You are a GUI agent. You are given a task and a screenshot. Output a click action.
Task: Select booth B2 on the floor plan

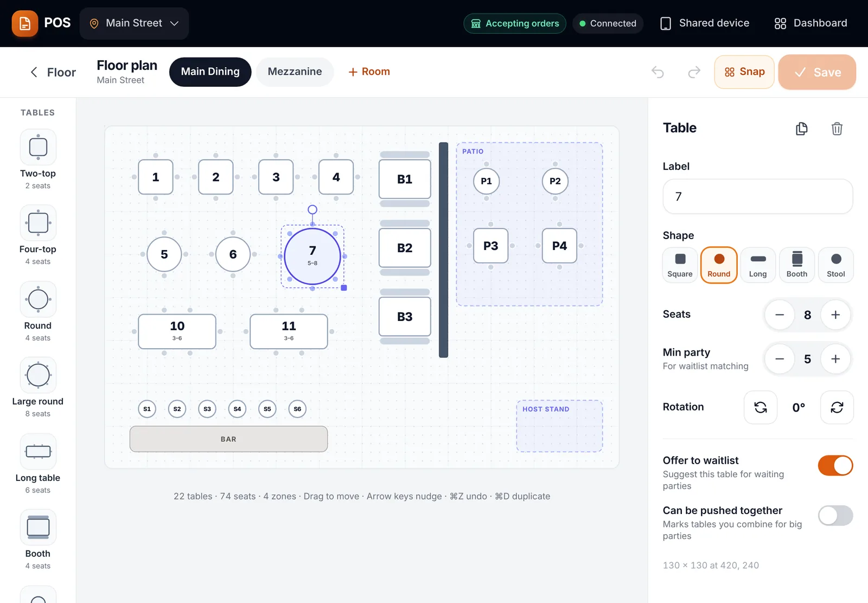[x=405, y=248]
